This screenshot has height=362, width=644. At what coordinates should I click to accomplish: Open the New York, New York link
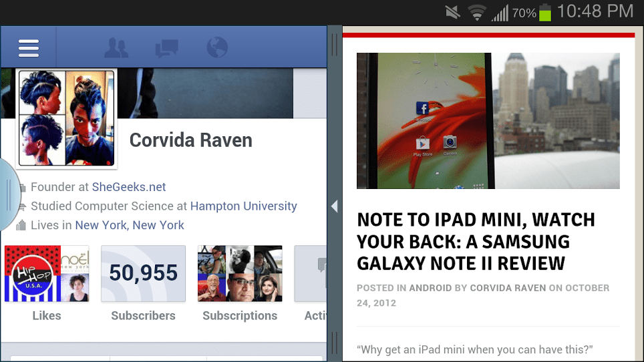130,225
